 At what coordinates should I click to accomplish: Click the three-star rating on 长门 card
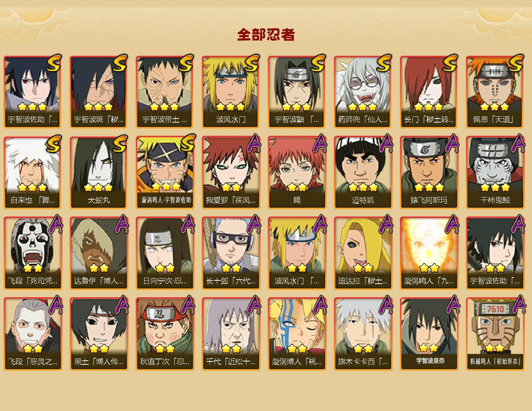[x=429, y=107]
